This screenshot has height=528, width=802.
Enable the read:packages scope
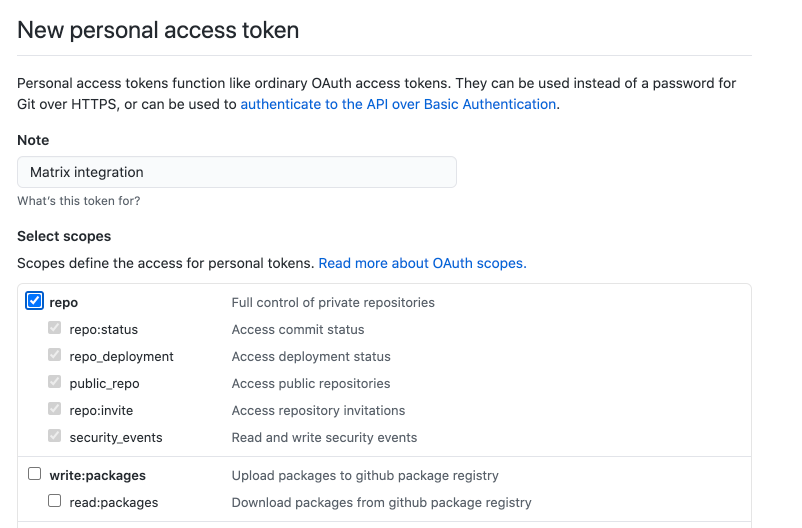pyautogui.click(x=54, y=501)
